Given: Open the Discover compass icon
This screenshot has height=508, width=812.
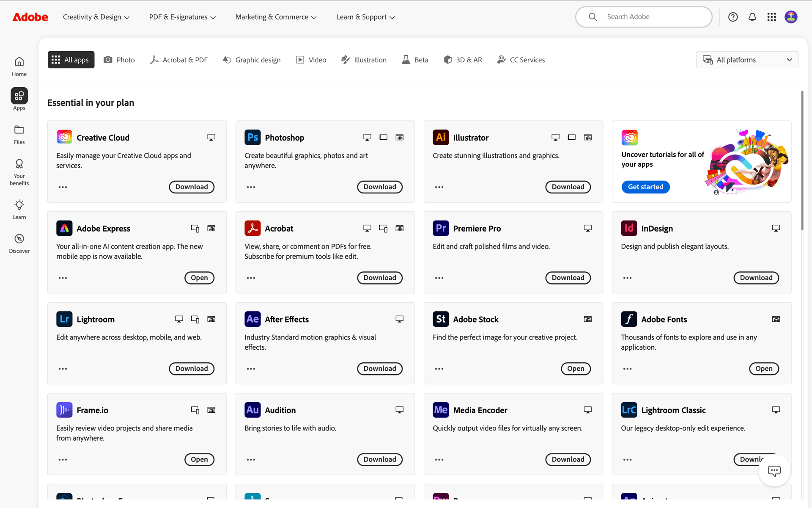Looking at the screenshot, I should (x=19, y=243).
